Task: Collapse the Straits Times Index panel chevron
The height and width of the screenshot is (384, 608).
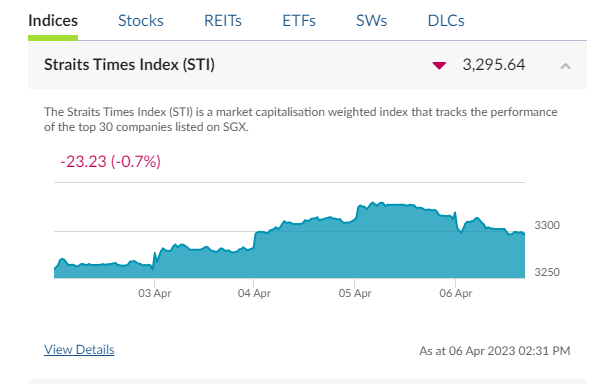Action: tap(565, 66)
